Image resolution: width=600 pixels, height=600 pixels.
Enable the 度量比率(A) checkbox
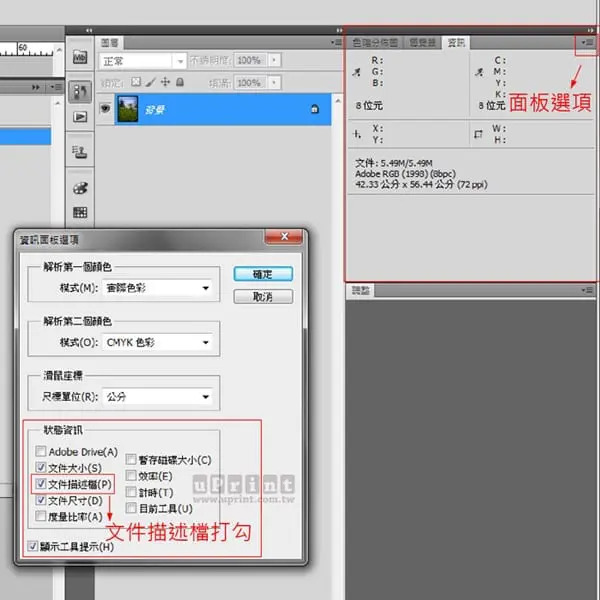tap(41, 516)
